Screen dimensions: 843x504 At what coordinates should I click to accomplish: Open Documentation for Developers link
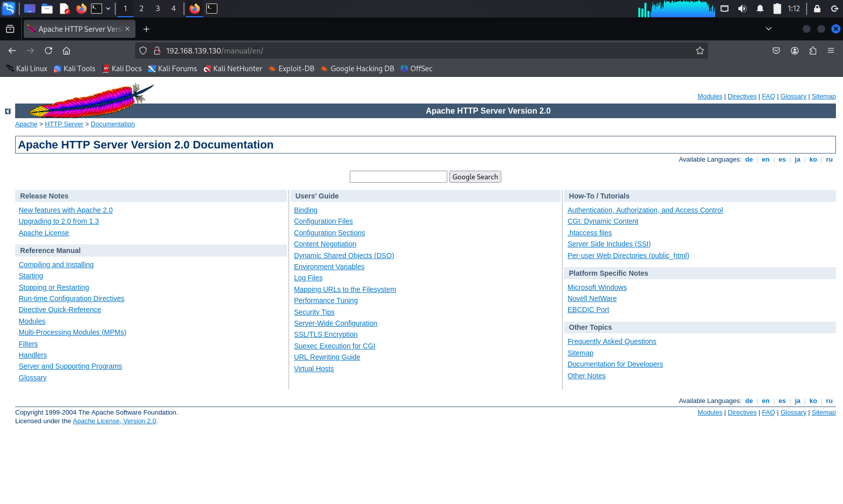tap(615, 364)
